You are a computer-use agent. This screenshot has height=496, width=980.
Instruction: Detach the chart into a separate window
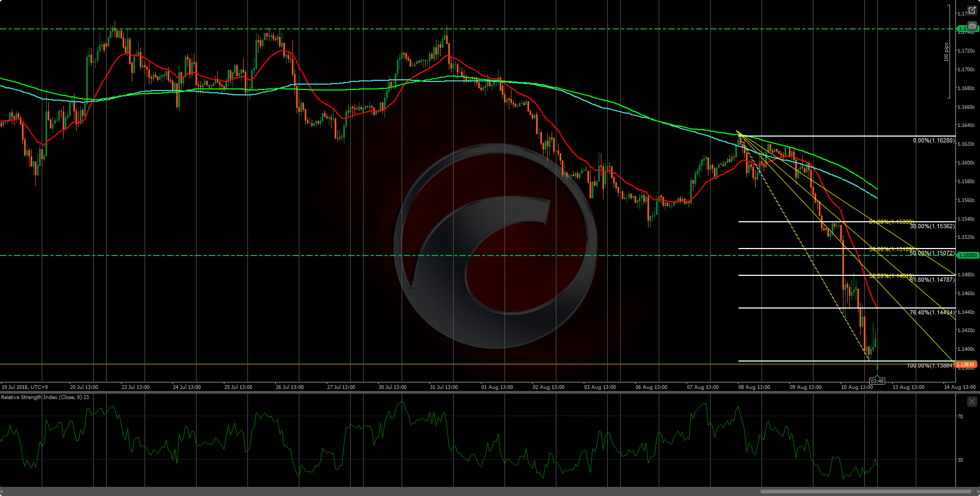(x=972, y=10)
